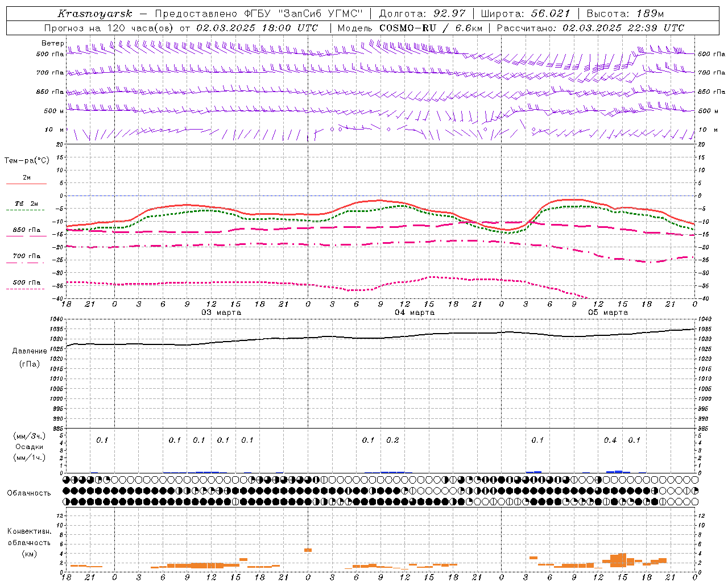
Task: Click 'Прогноз на 120 часа(ов)' forecast header
Action: coord(109,28)
